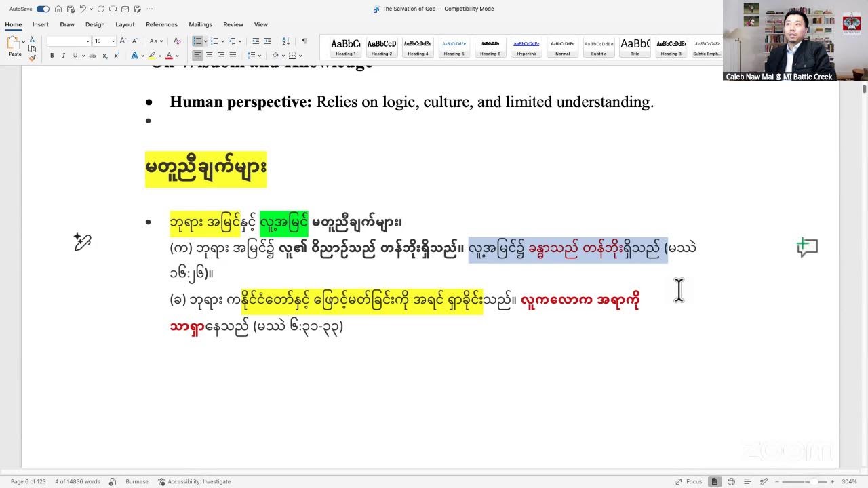
Task: Adjust the zoom slider in status bar
Action: coord(804,481)
